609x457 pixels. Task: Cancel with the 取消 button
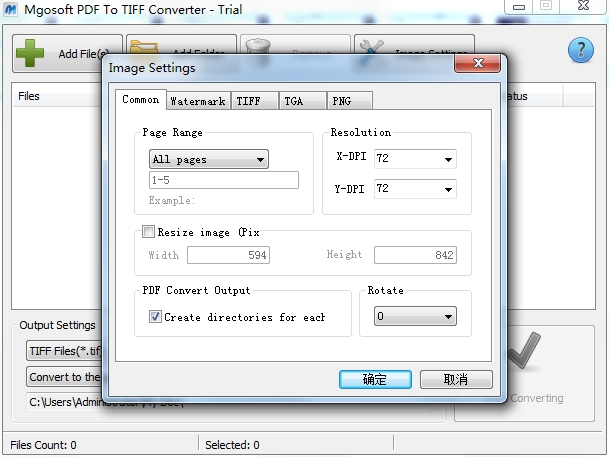(456, 379)
